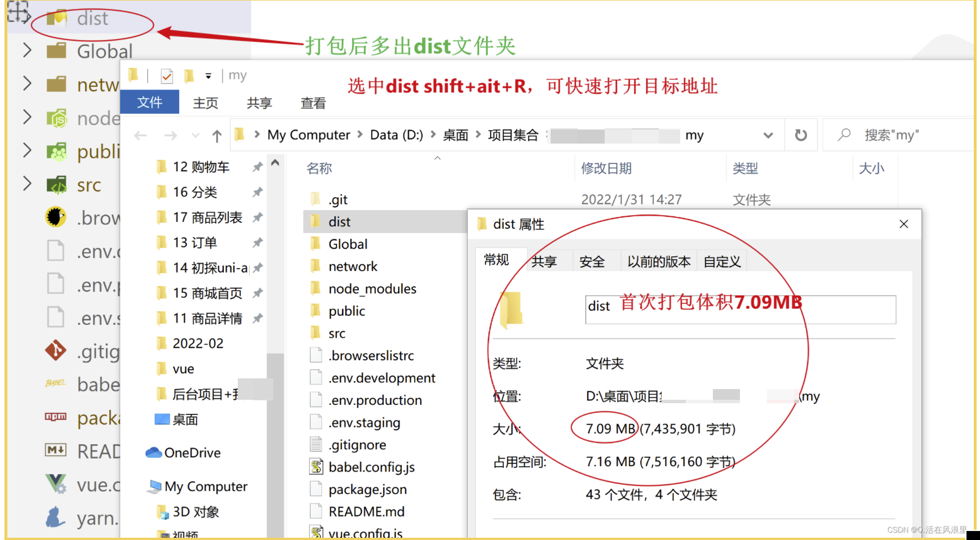This screenshot has height=540, width=980.
Task: Click the vue config icon in editor tree
Action: coord(56,484)
